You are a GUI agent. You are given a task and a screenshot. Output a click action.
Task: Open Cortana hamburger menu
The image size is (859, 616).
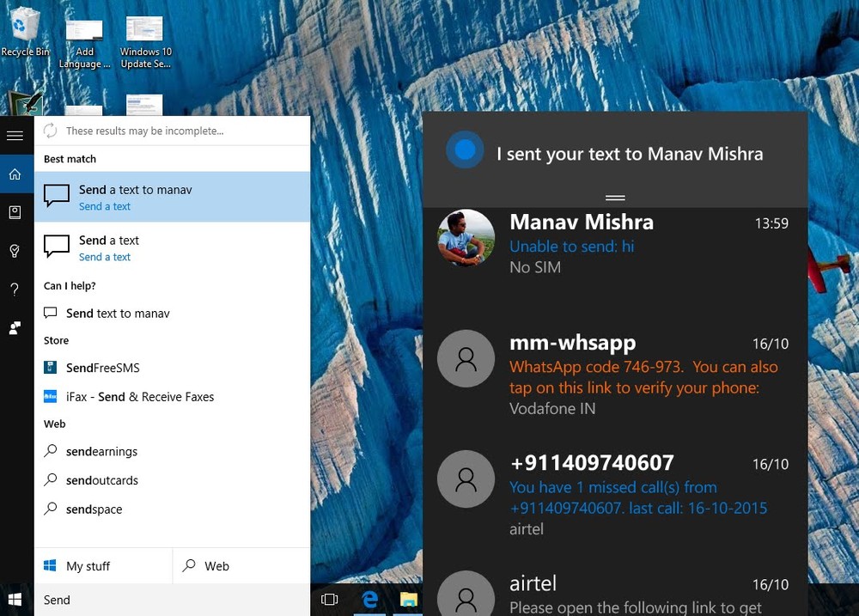coord(15,136)
